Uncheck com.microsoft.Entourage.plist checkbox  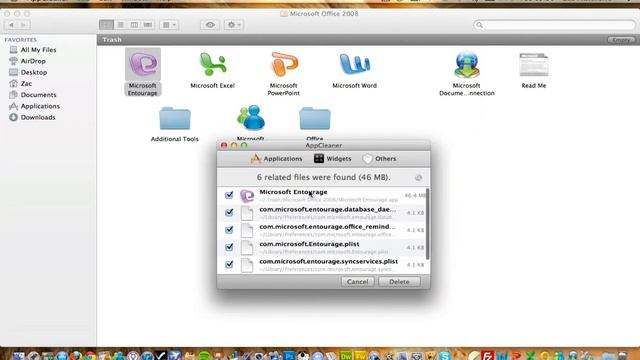click(229, 247)
